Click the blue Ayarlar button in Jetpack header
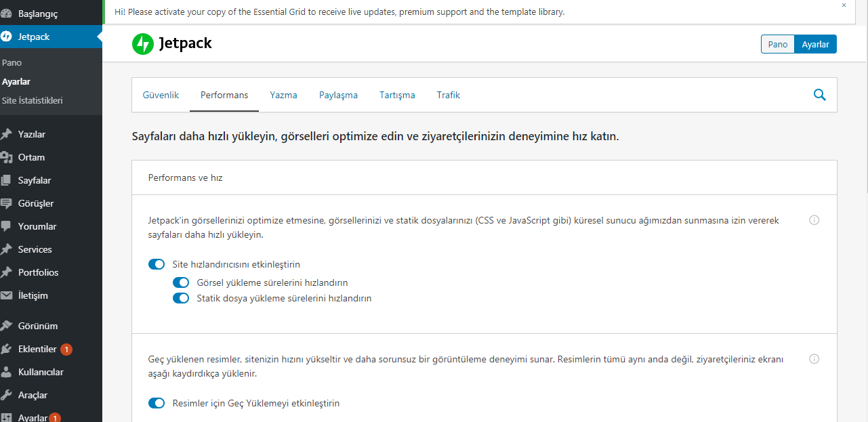 [816, 44]
